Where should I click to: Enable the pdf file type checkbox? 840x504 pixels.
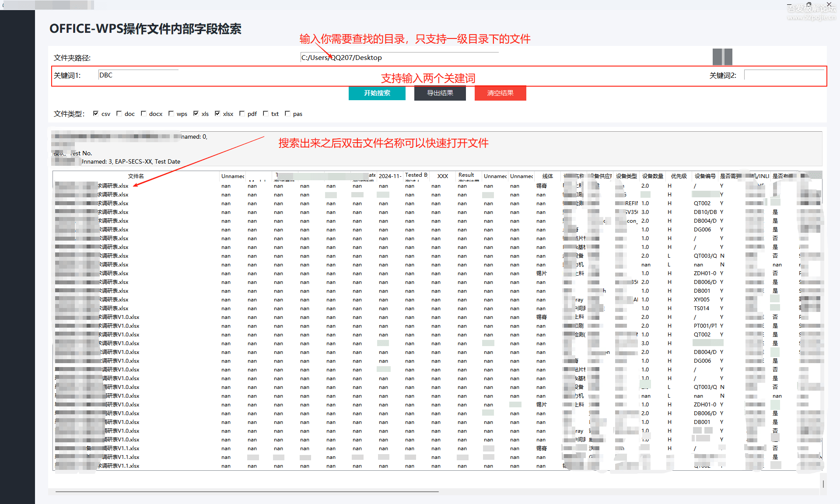[x=242, y=113]
